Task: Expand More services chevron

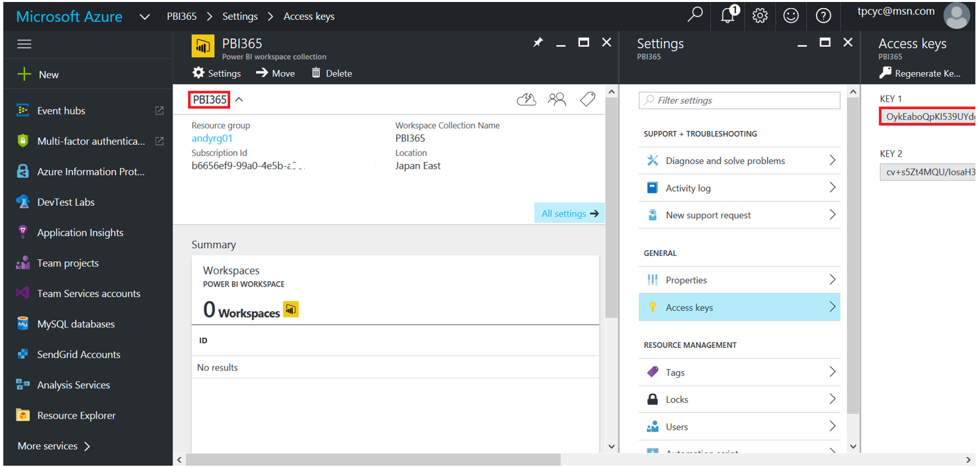Action: [x=87, y=446]
